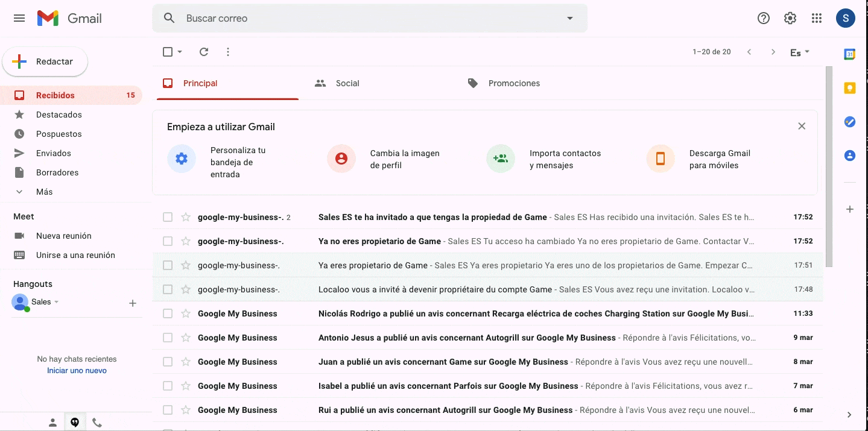
Task: Select the 'Rui a publié un avis' email checkbox
Action: coord(168,410)
